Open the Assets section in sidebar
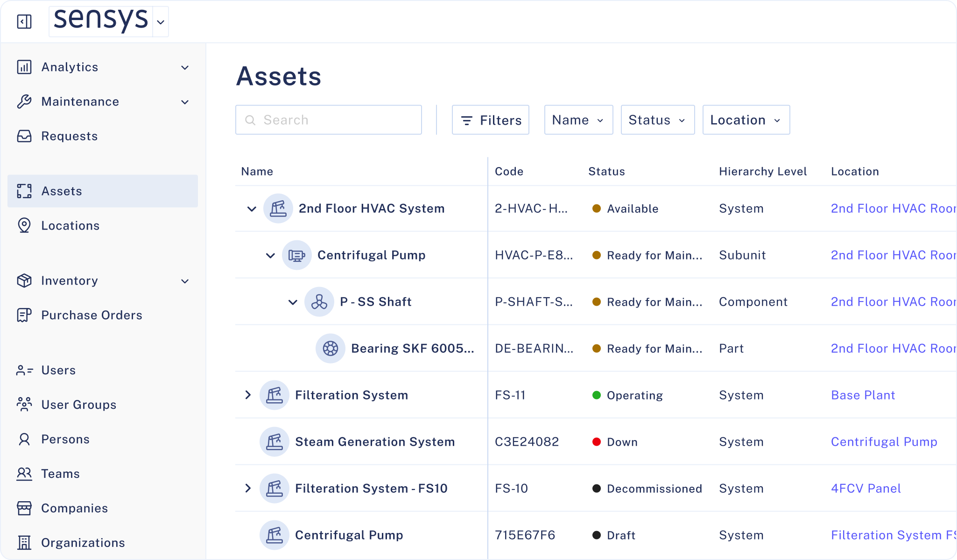 (x=103, y=191)
